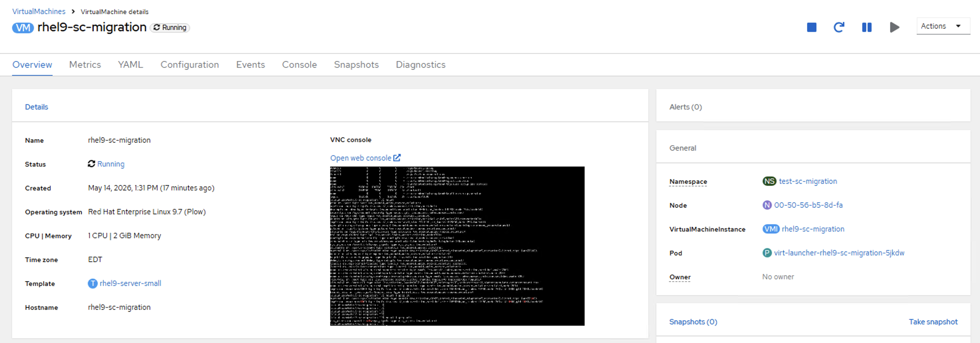Screen dimensions: 980x343
Task: Open the rhel9-server-small template link
Action: point(131,283)
